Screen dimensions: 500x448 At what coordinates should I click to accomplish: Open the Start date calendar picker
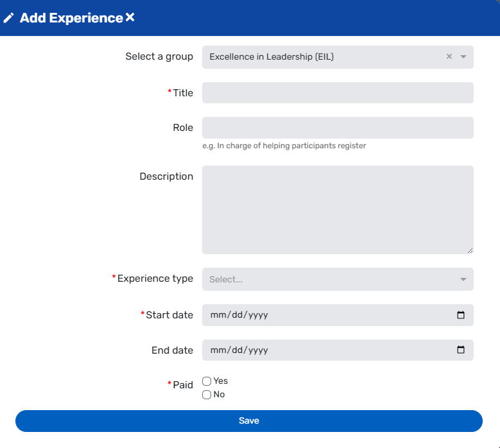point(461,315)
